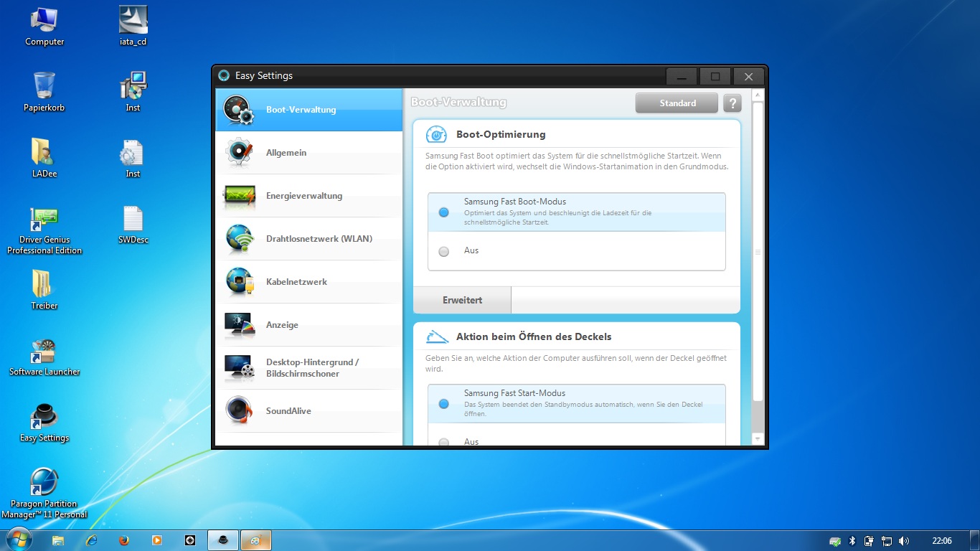Click the power plug tray icon
The height and width of the screenshot is (551, 980).
870,541
